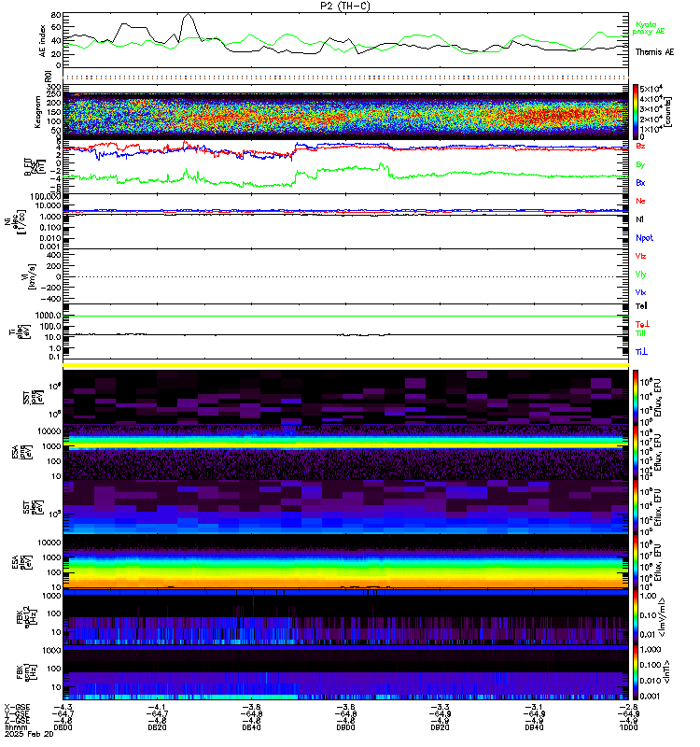Image resolution: width=700 pixels, height=747 pixels.
Task: Select the blue "Npot" legend entry
Action: (644, 238)
